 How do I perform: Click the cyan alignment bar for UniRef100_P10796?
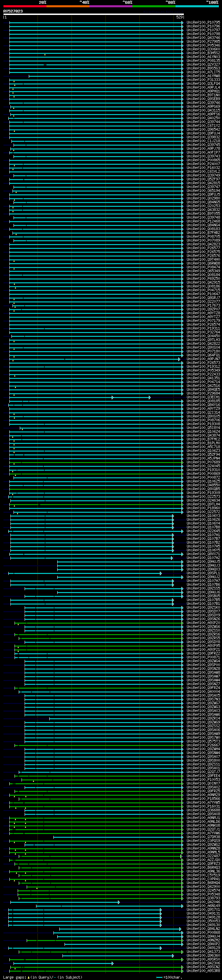click(x=96, y=26)
